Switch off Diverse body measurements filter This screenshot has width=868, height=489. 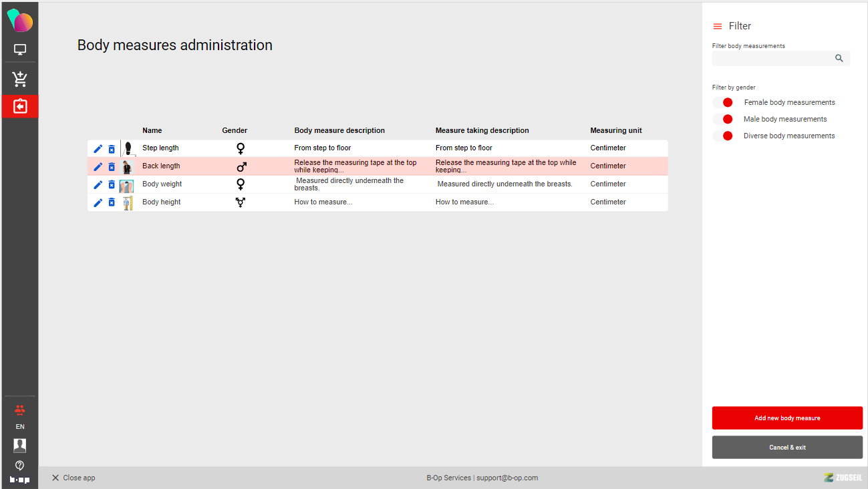click(x=723, y=136)
